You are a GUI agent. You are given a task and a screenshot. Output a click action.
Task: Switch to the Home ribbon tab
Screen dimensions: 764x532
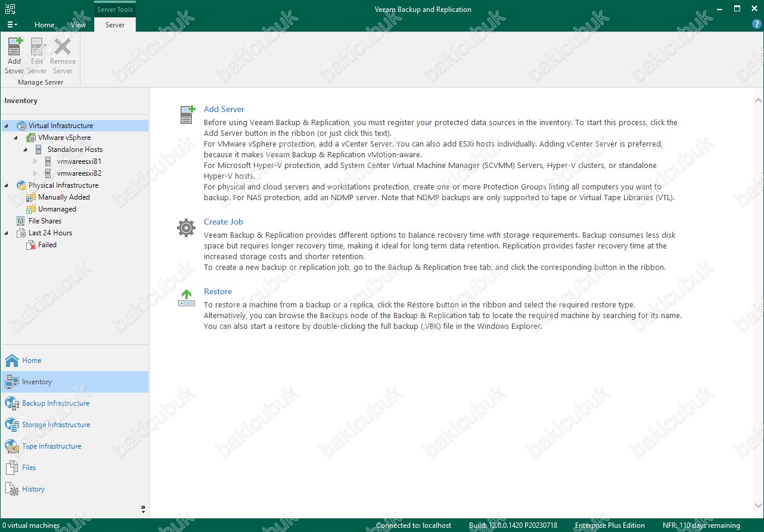(45, 25)
